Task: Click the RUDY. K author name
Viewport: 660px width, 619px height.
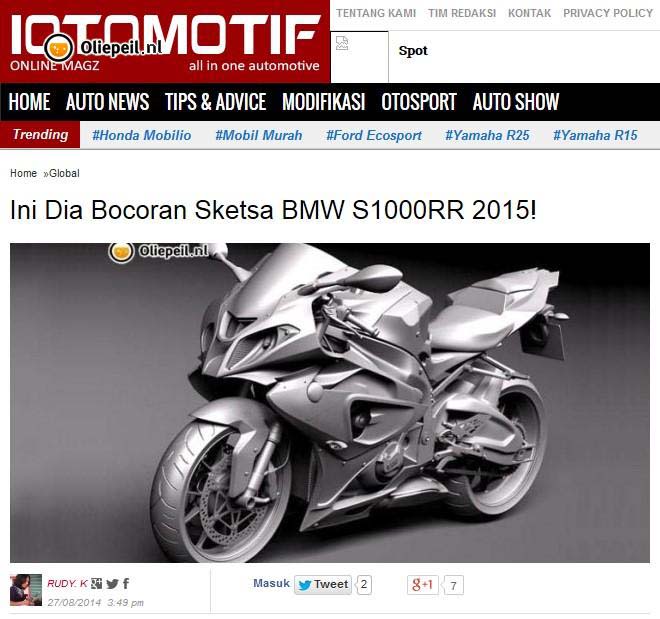Action: coord(67,584)
